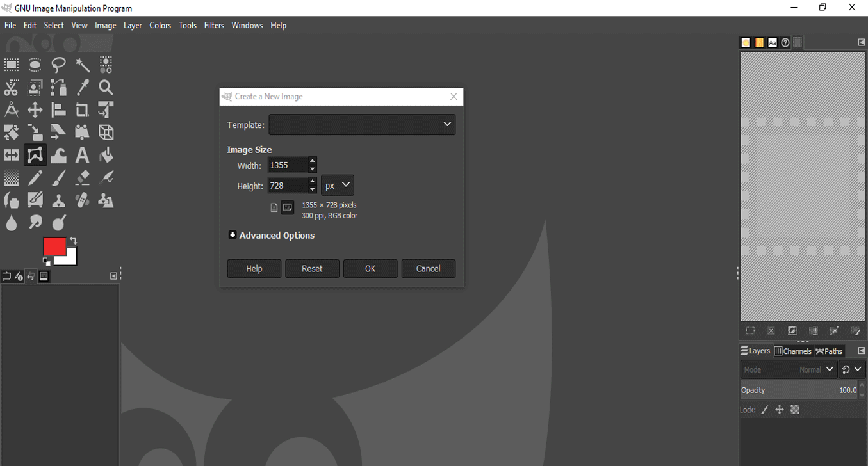Pick the Color Picker eyedropper tool
This screenshot has height=466, width=868.
coord(83,87)
